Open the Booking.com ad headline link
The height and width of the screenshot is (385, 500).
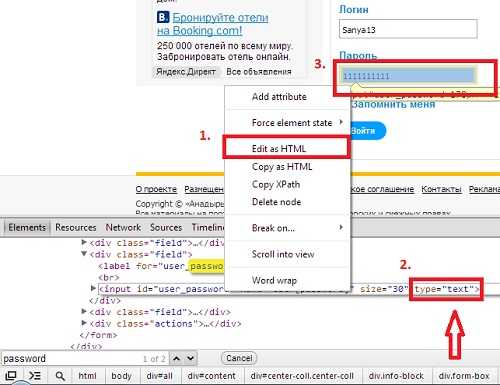[213, 24]
